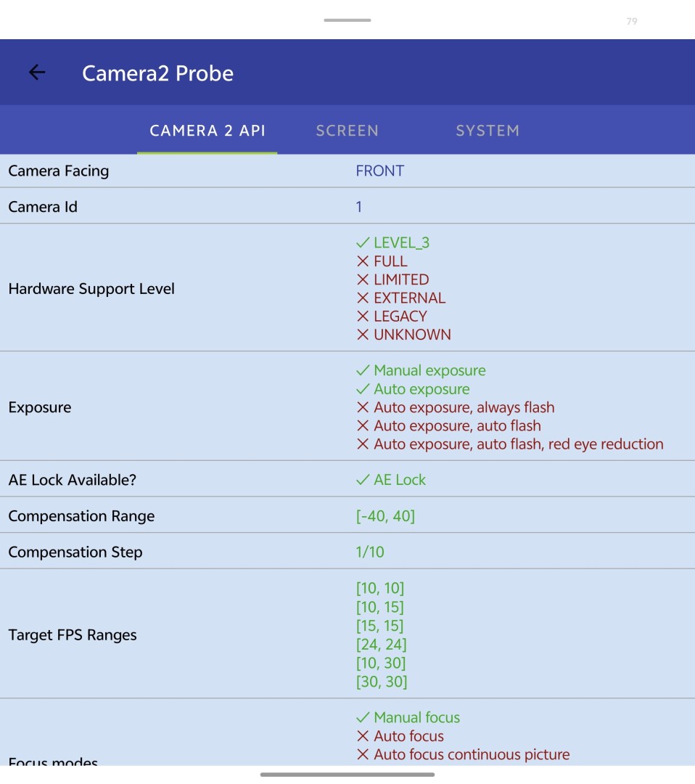Tap the Hardware Support Level label

click(91, 289)
